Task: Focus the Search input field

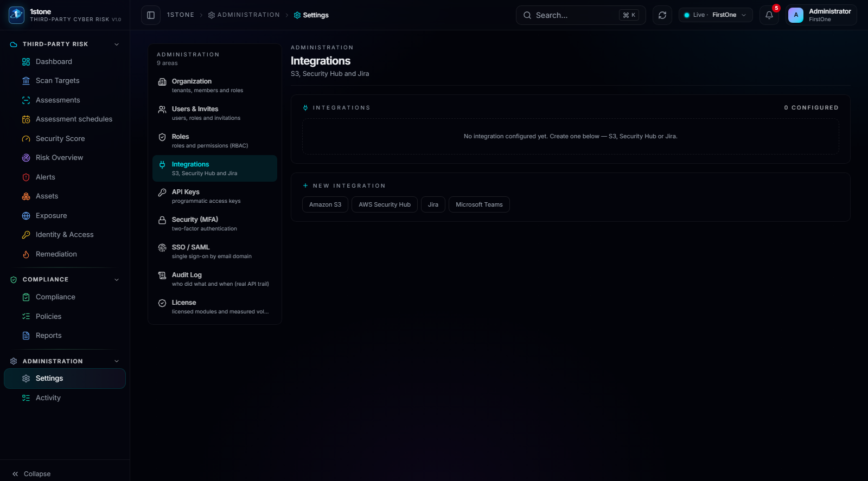Action: [x=580, y=15]
